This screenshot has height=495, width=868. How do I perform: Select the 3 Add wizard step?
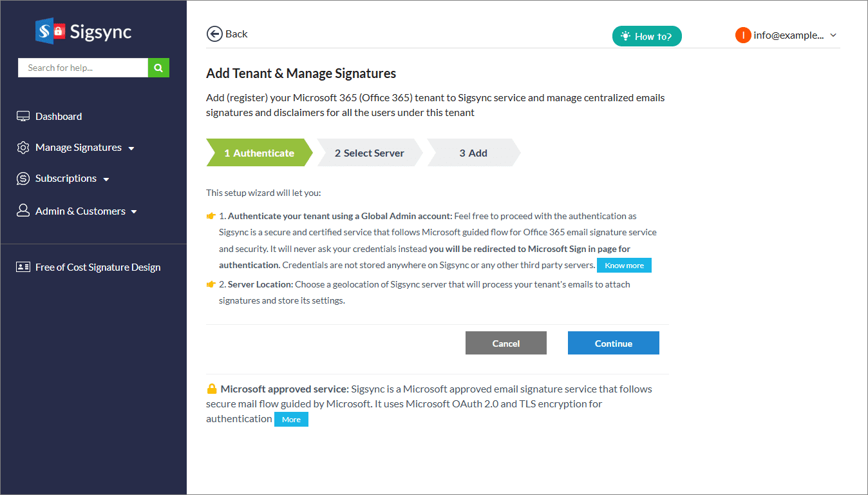473,153
